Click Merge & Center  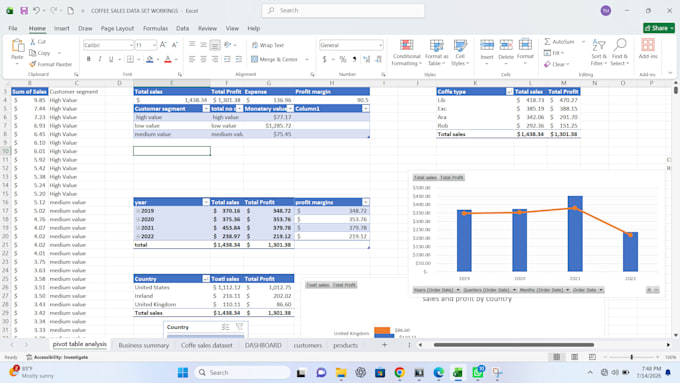[275, 59]
